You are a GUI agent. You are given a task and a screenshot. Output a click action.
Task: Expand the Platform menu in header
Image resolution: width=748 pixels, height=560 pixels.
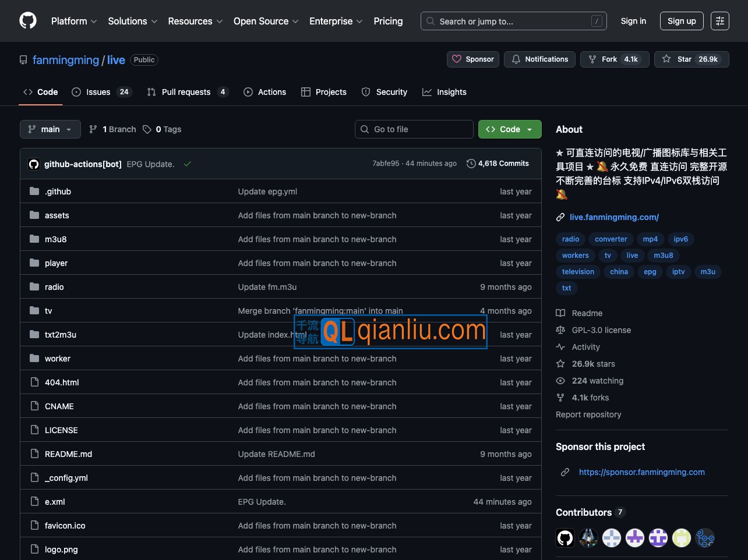[x=74, y=21]
